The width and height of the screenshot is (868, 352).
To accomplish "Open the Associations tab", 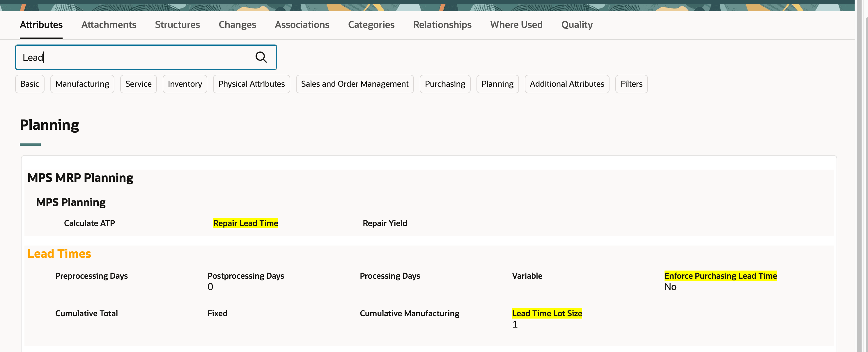I will [x=302, y=25].
